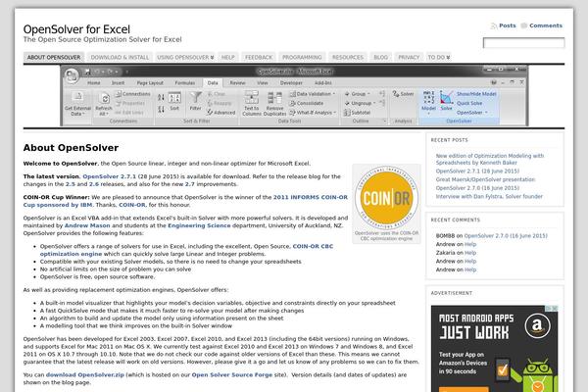Viewport: 588px width, 392px height.
Task: Click the Comments feed bubble icon
Action: [x=525, y=25]
